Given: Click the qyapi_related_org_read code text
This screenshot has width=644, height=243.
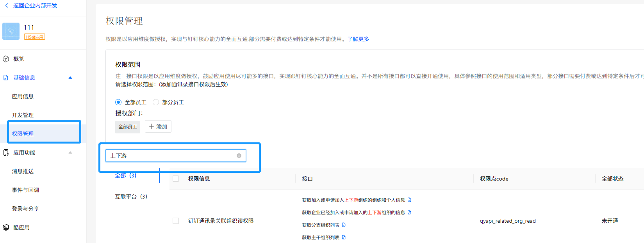Looking at the screenshot, I should [x=508, y=221].
